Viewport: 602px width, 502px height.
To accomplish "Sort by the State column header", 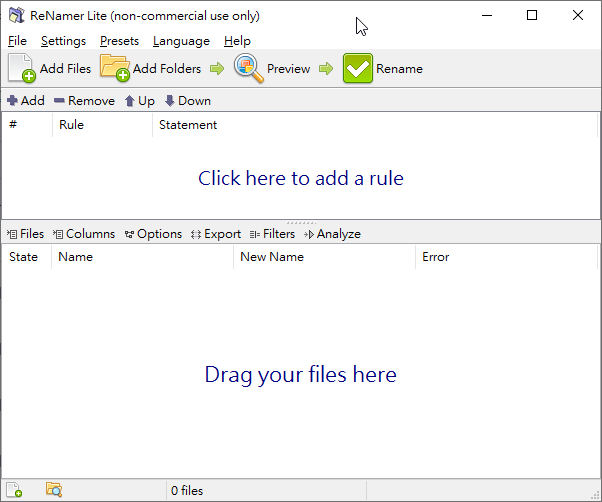I will click(26, 256).
